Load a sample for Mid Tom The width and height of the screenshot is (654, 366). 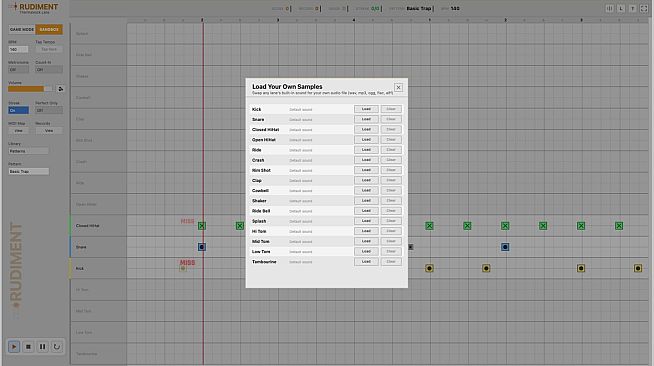coord(366,241)
